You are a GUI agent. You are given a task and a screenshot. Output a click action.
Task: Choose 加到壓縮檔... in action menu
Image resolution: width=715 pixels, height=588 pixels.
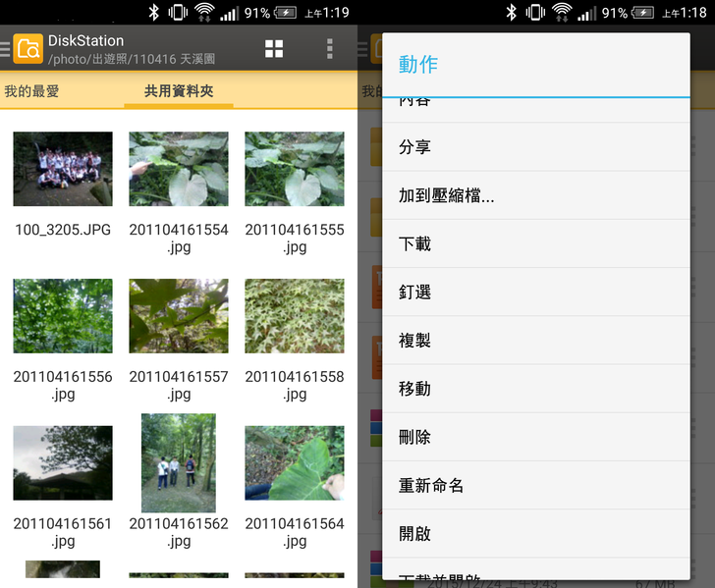[x=536, y=195]
